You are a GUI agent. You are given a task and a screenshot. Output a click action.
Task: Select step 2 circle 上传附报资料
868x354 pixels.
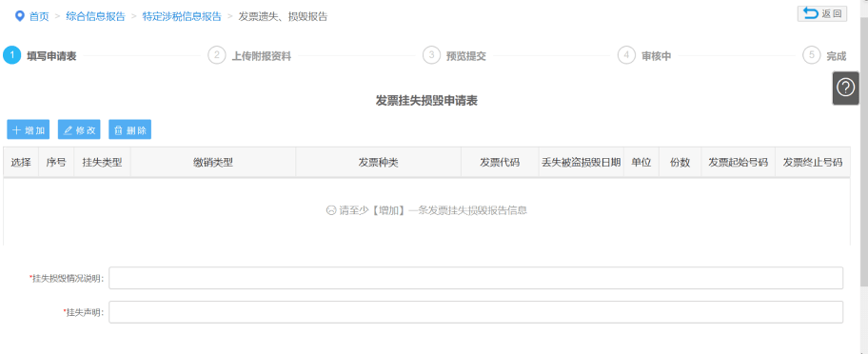[216, 55]
